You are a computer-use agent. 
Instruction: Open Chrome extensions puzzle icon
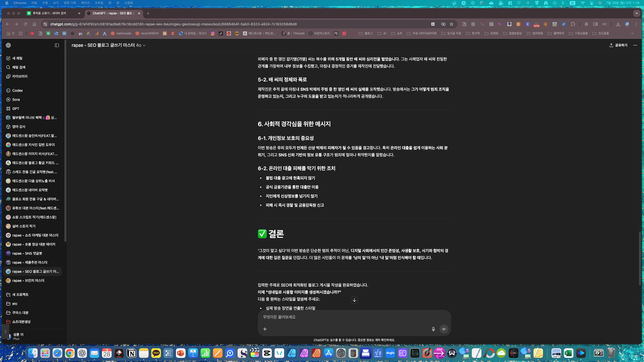pyautogui.click(x=573, y=24)
